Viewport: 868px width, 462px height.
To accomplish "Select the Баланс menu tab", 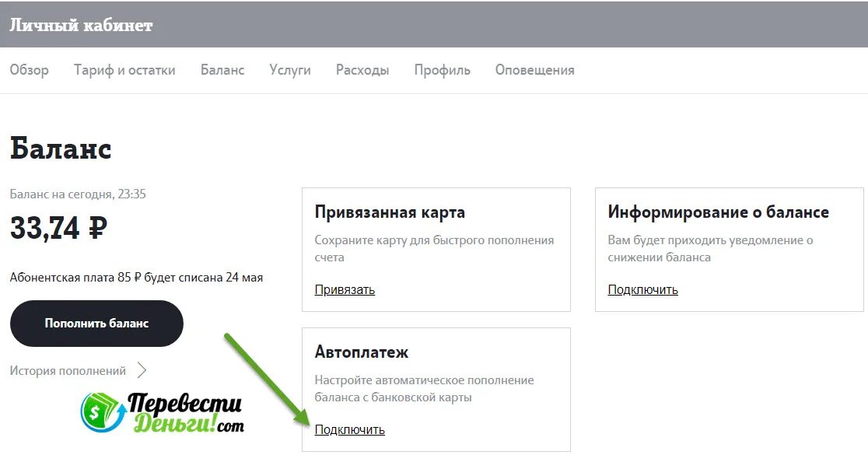I will (222, 70).
